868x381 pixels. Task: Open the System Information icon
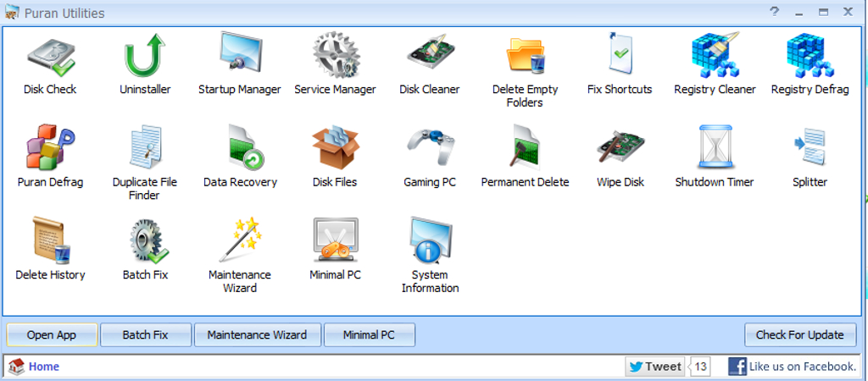430,240
